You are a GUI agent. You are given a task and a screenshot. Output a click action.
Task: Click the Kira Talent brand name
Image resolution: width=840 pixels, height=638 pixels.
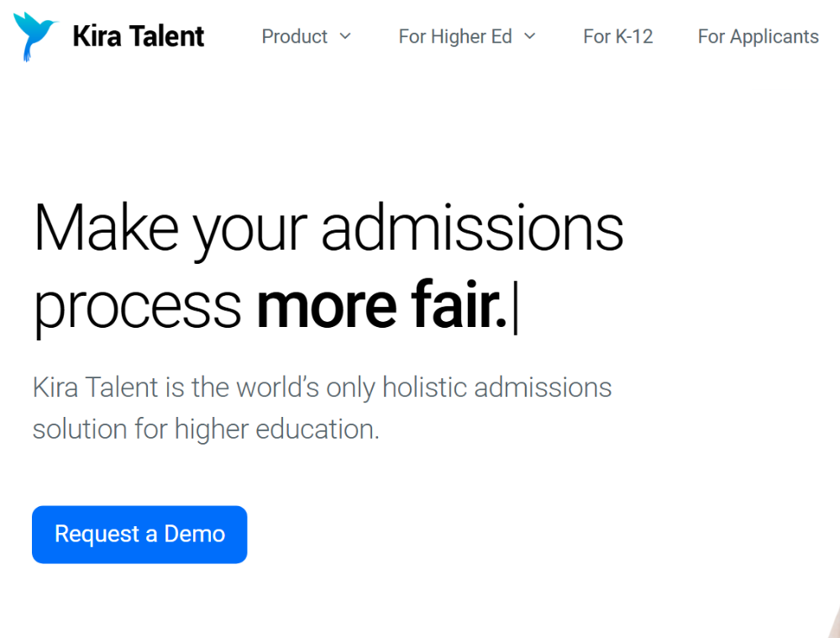tap(139, 36)
